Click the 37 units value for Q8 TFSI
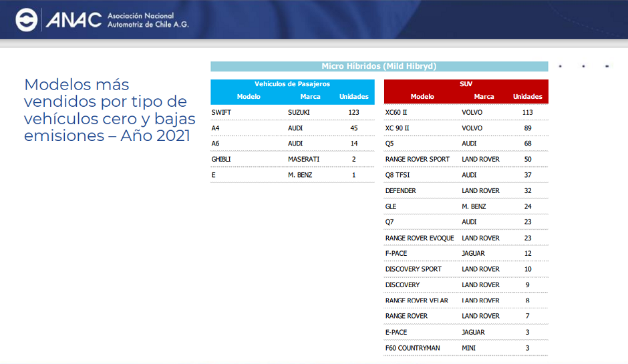This screenshot has height=364, width=628. [x=528, y=175]
